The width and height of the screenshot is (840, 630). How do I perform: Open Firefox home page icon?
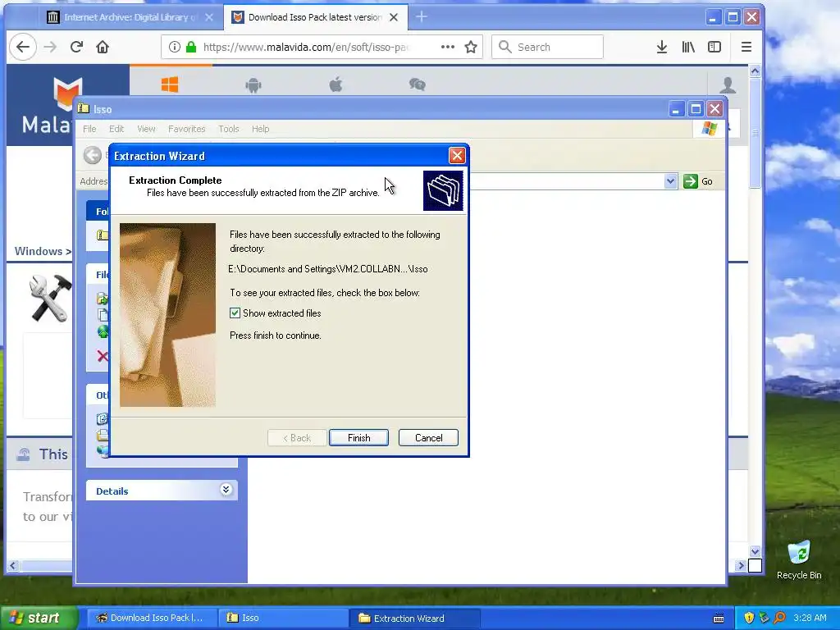103,47
